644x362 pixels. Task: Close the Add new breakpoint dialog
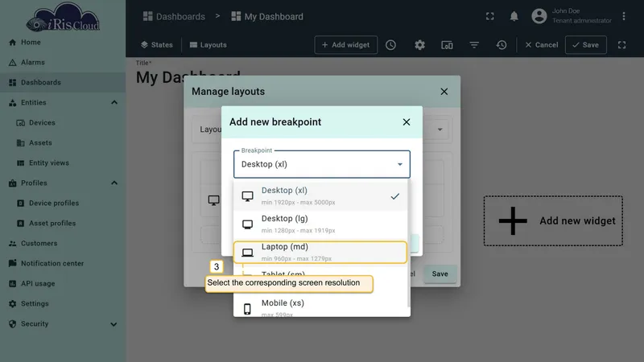click(x=407, y=122)
